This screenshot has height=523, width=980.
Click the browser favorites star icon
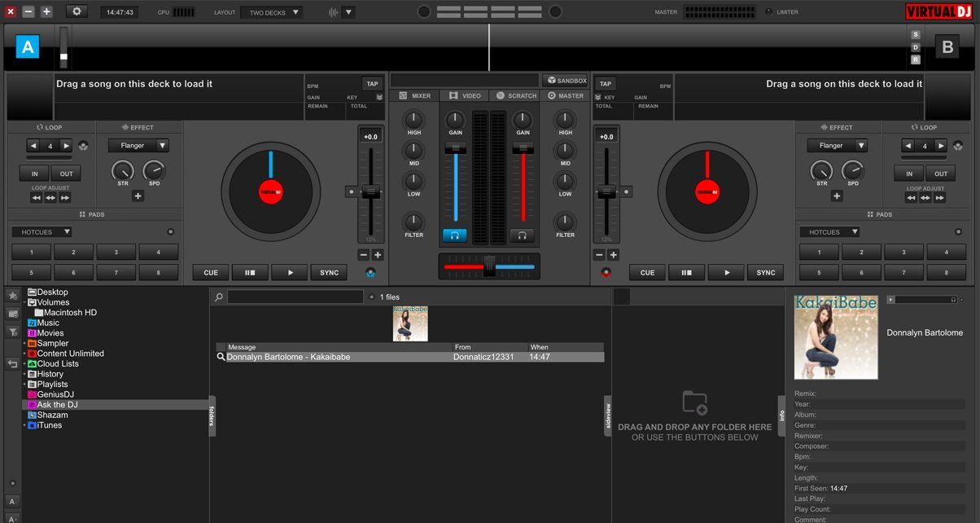(12, 295)
